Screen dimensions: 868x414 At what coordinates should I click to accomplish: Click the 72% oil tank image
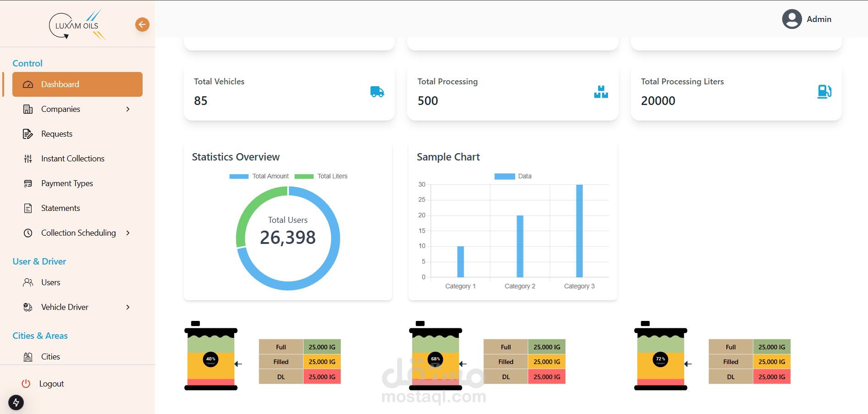(661, 356)
